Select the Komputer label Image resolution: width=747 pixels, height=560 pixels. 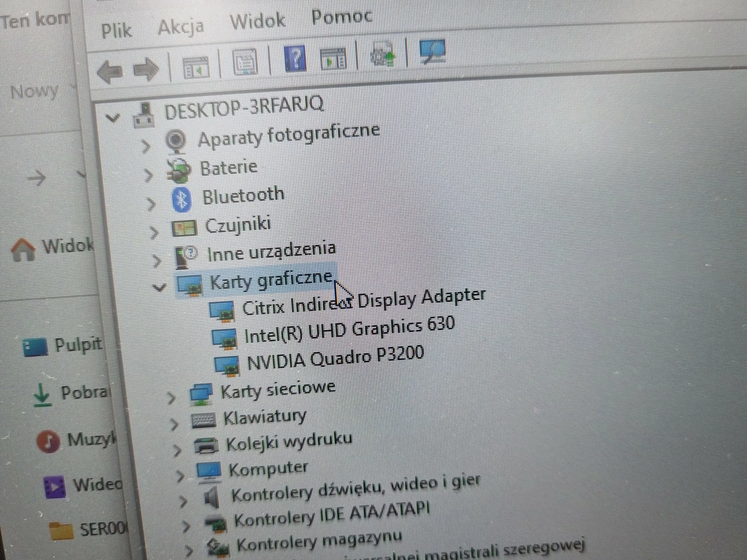click(268, 469)
